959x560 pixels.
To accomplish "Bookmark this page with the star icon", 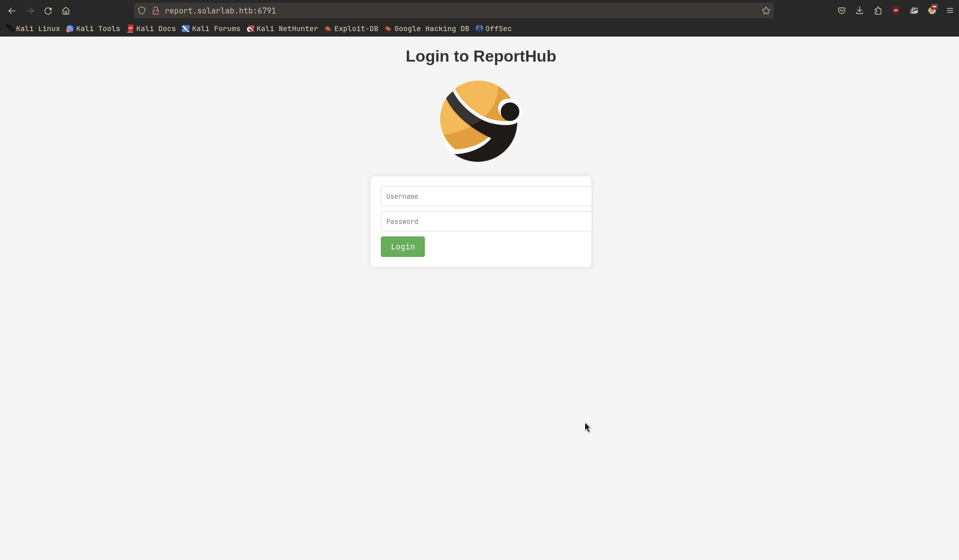I will click(x=766, y=11).
